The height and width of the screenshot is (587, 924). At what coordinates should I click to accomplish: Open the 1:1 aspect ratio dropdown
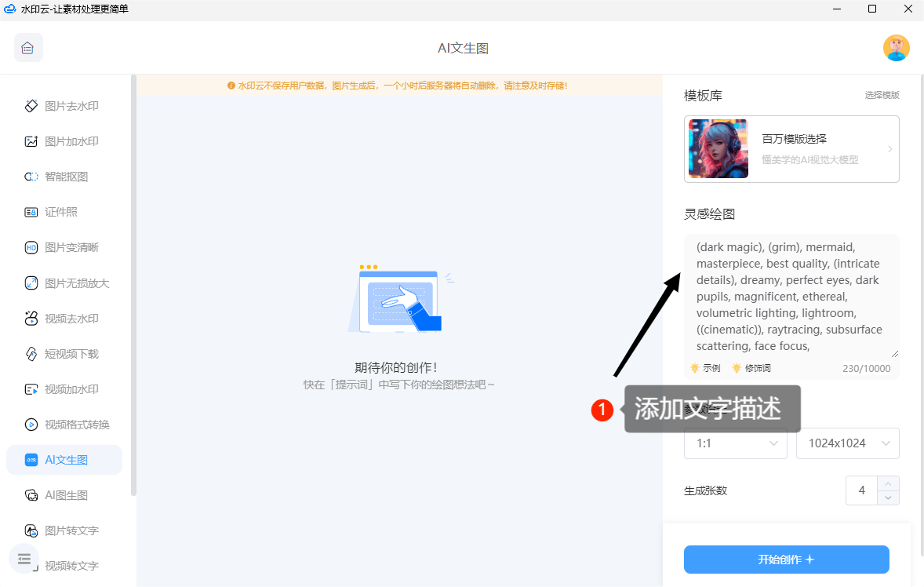pos(735,443)
